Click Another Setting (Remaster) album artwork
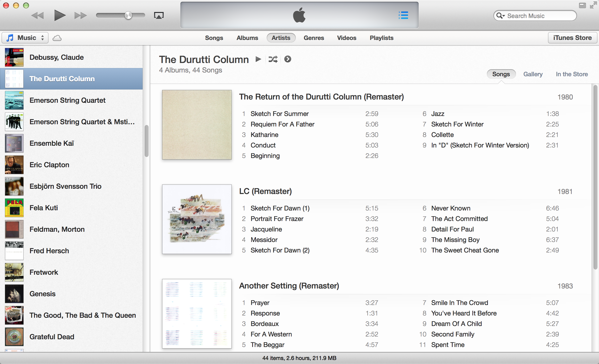The image size is (599, 364). tap(197, 314)
